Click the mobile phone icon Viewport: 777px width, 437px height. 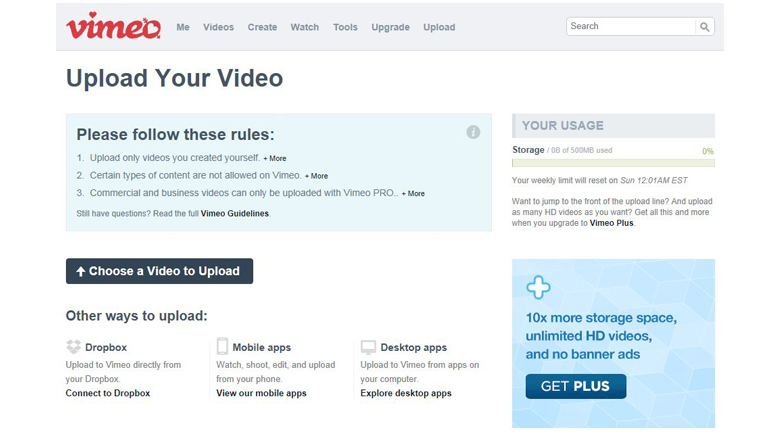(222, 346)
